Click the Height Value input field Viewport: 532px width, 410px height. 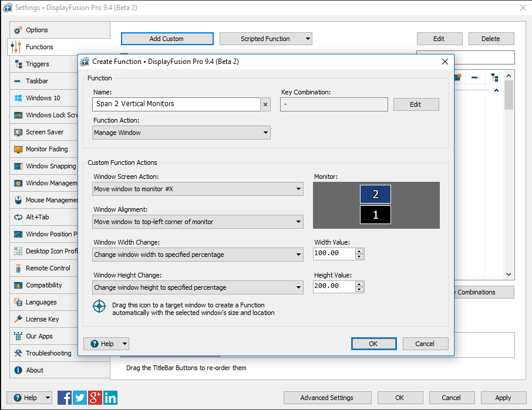point(335,286)
